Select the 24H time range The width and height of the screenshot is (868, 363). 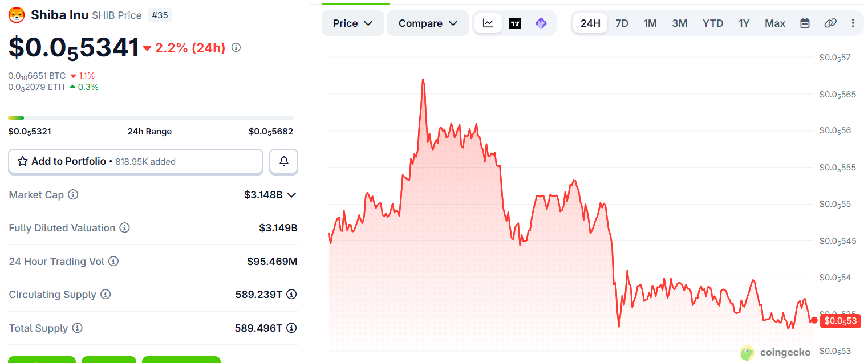590,23
